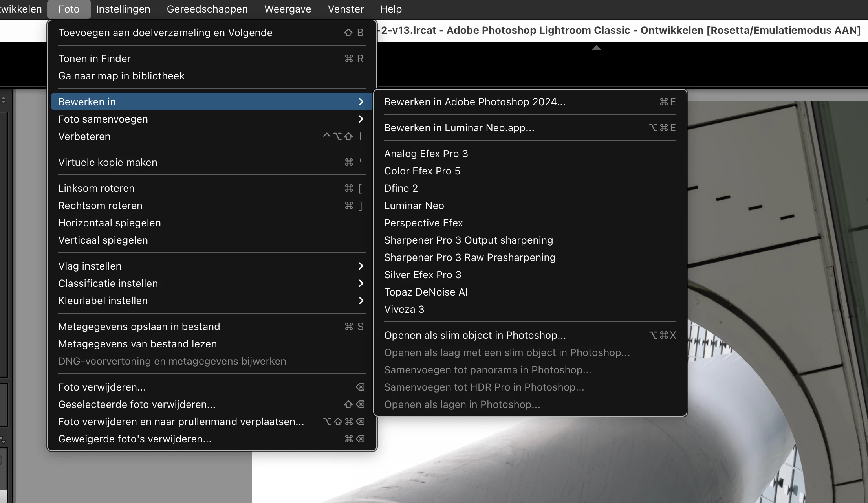Image resolution: width=868 pixels, height=503 pixels.
Task: Expand Classificatie instellen submenu arrow
Action: tap(361, 283)
